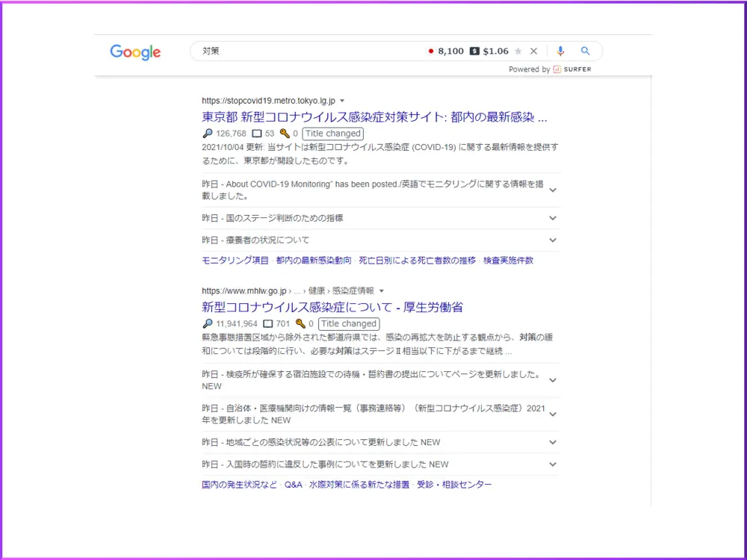
Task: Click the blue search magnifier button
Action: tap(586, 51)
